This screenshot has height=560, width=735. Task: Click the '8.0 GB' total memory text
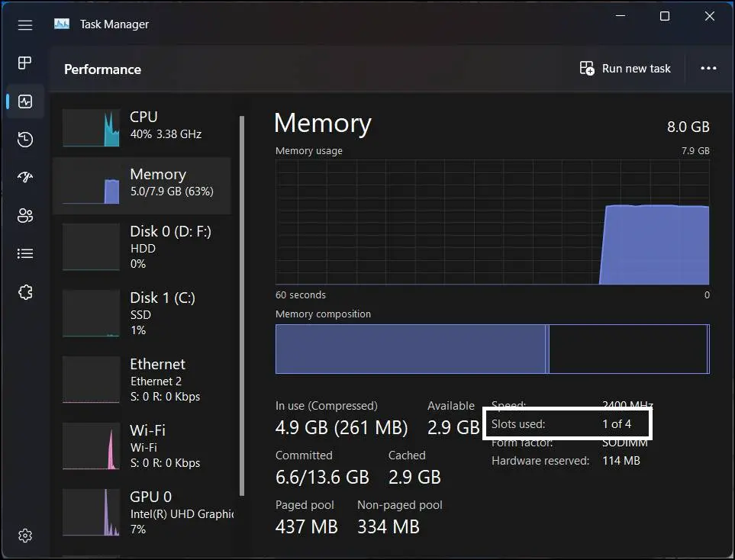coord(688,127)
